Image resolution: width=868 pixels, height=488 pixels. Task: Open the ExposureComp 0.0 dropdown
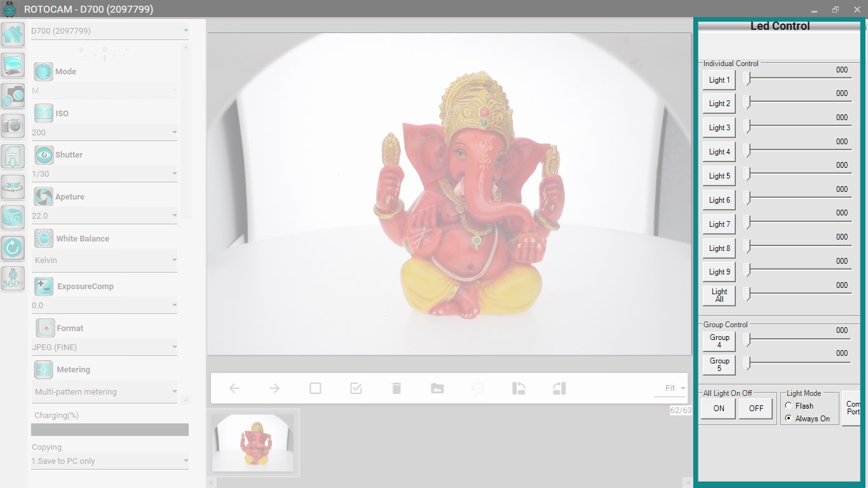pos(104,306)
